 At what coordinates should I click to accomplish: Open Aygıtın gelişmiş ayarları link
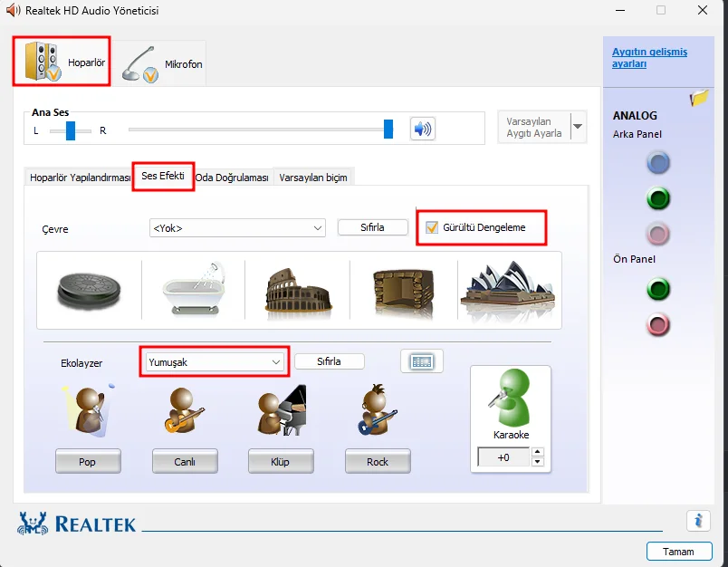tap(649, 58)
